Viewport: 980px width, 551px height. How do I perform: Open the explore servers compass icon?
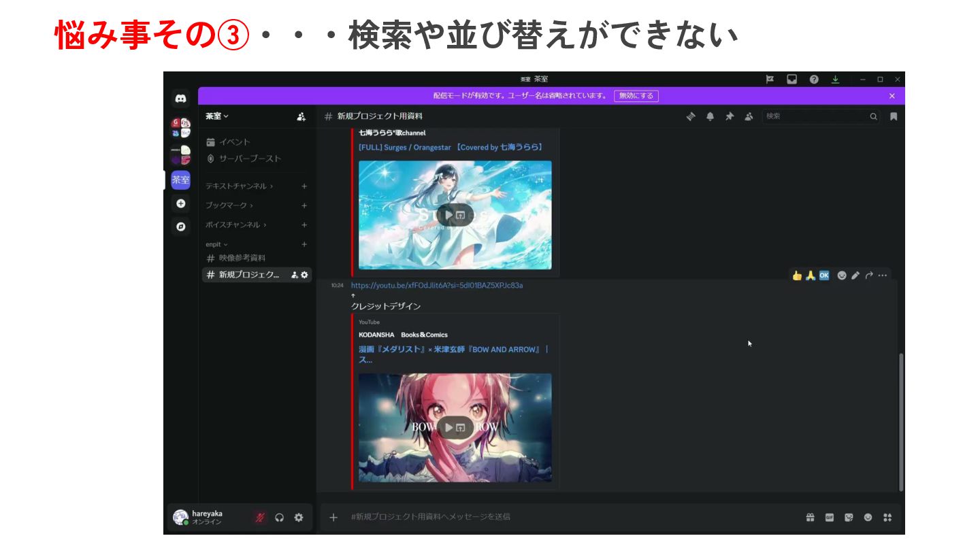[180, 227]
